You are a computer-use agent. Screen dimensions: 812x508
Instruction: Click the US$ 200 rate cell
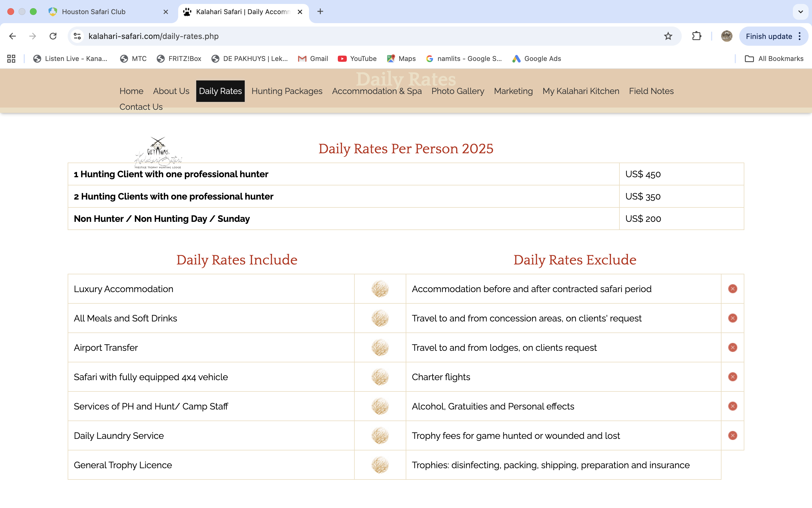click(681, 219)
